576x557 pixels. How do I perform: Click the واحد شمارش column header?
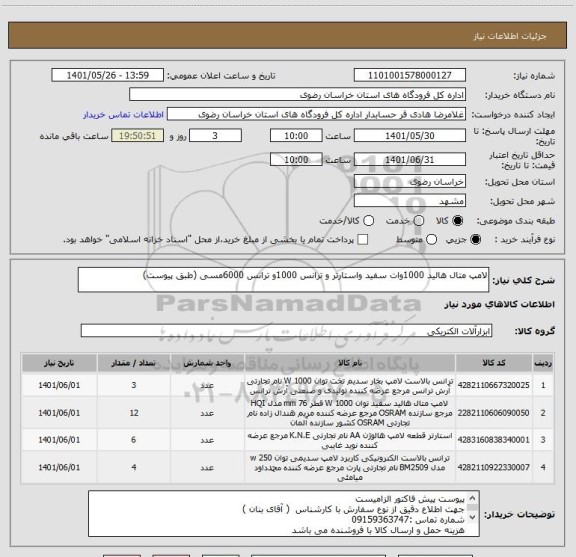207,363
